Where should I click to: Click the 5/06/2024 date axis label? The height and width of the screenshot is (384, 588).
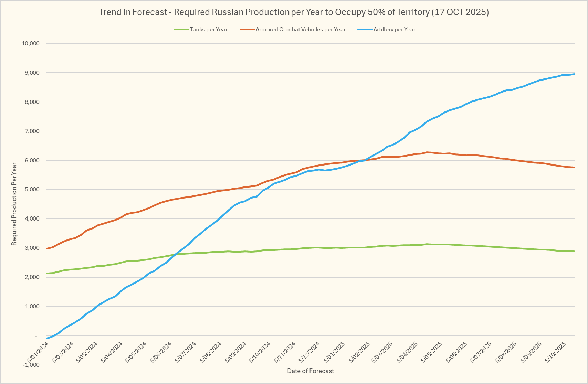(x=161, y=352)
